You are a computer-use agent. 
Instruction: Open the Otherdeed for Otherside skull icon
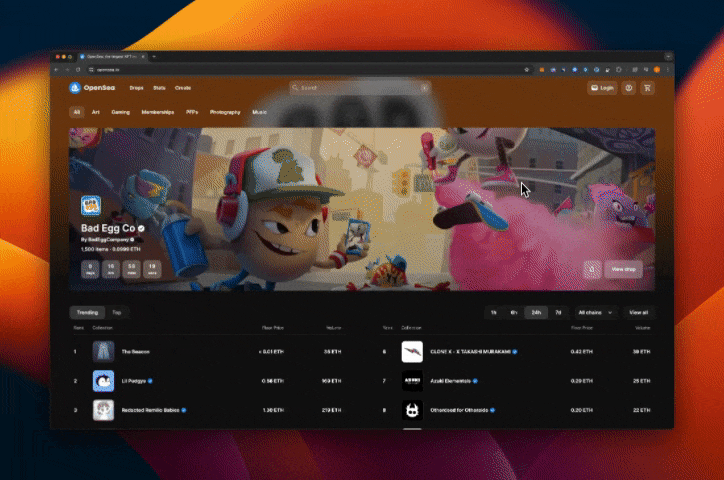pos(412,410)
